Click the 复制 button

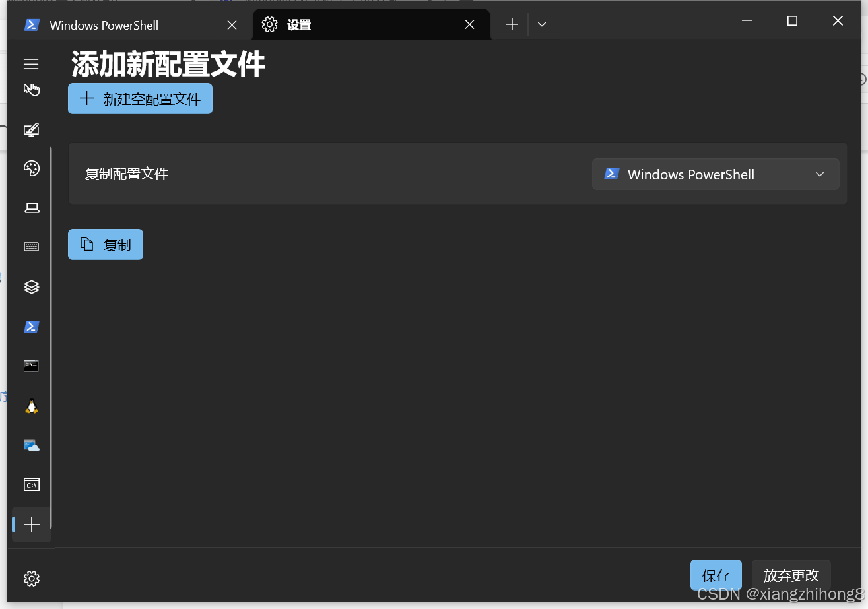click(106, 244)
